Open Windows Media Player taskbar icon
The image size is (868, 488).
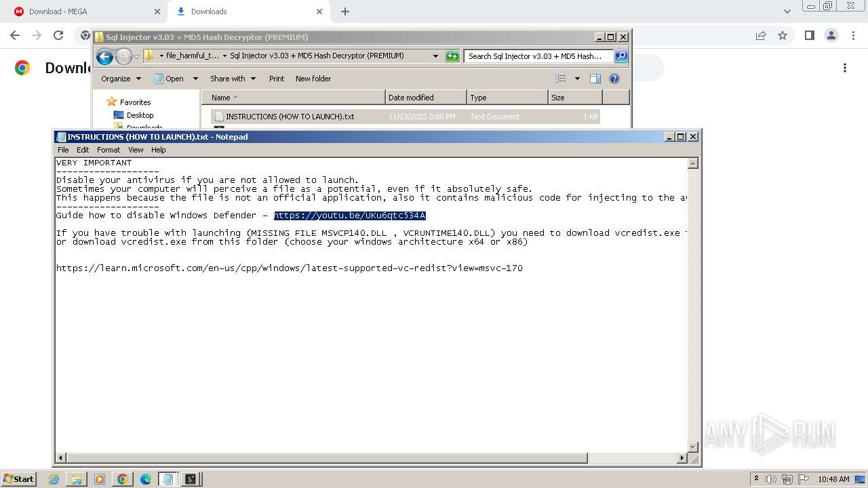[100, 479]
